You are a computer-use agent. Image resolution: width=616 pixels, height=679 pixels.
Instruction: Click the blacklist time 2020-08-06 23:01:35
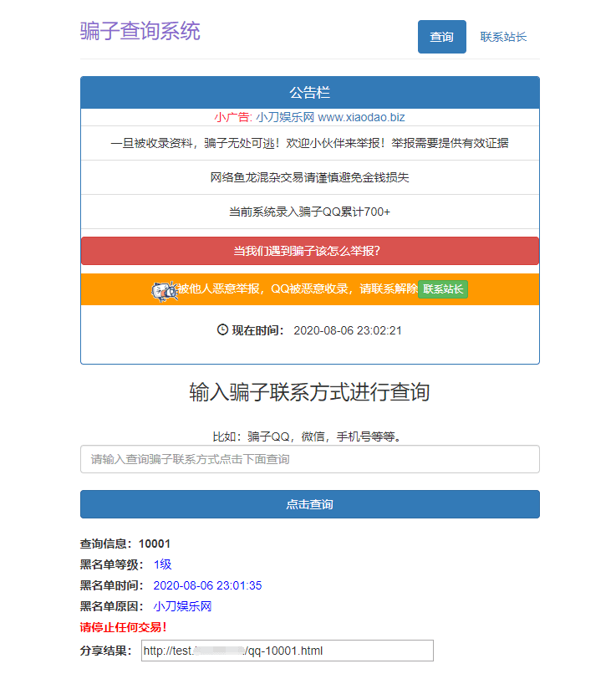(x=207, y=585)
